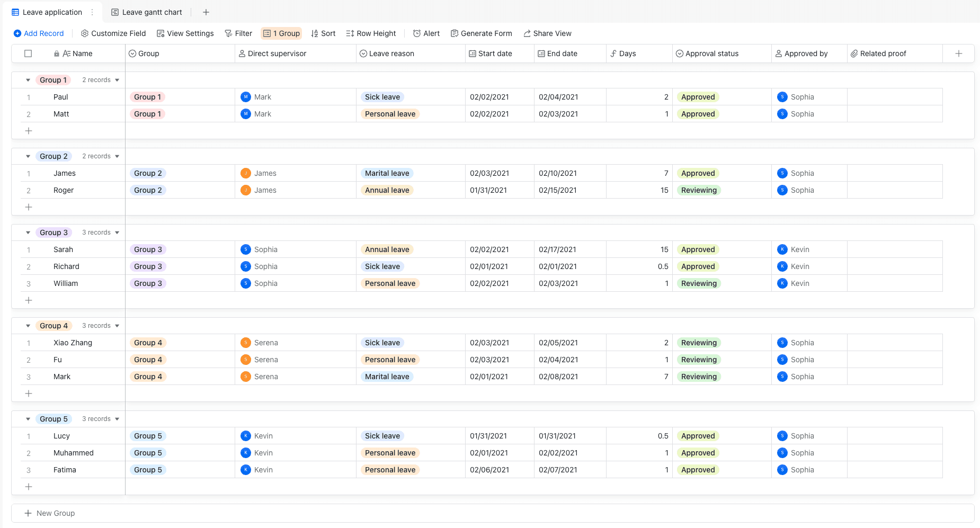Open Leave application tab options menu
980x528 pixels.
click(x=92, y=12)
